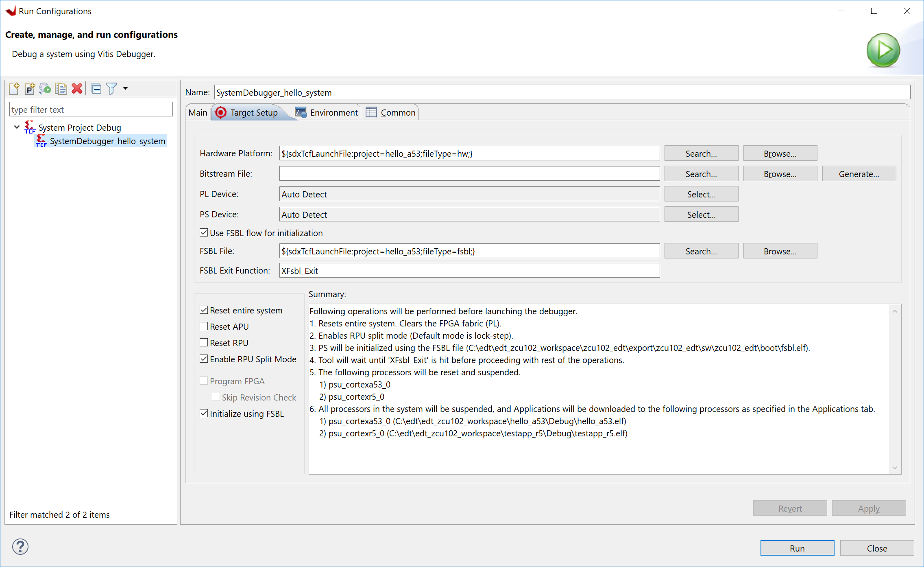Click the FSBL Exit Function field
This screenshot has width=924, height=567.
[469, 271]
